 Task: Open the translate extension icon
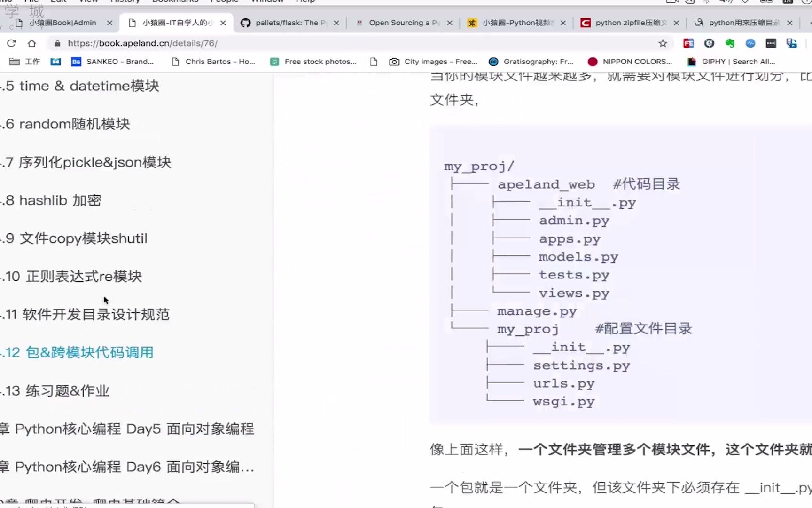792,43
